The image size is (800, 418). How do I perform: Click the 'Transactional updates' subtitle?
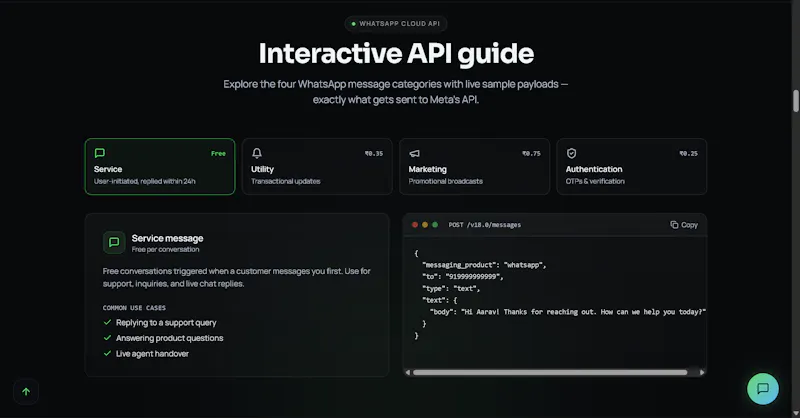coord(286,181)
